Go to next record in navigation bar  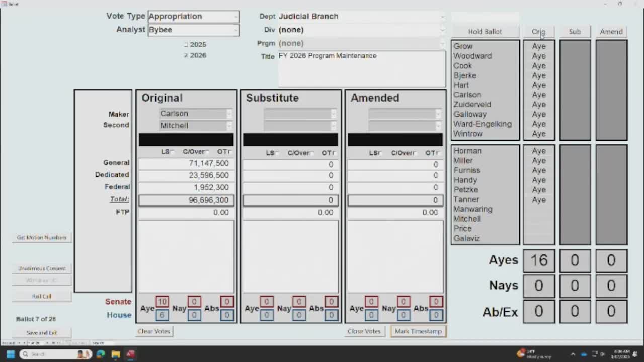47,342
